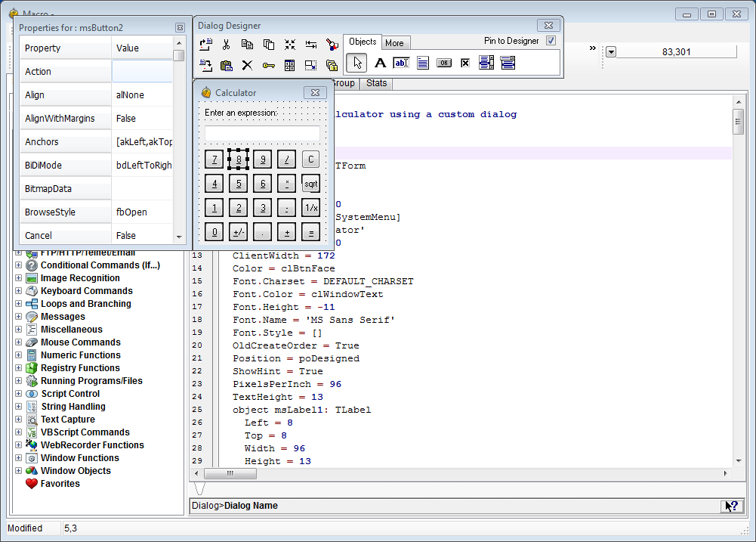Screen dimensions: 756x542
Task: Click the duplicate pages icon in Dialog Designer
Action: click(269, 45)
